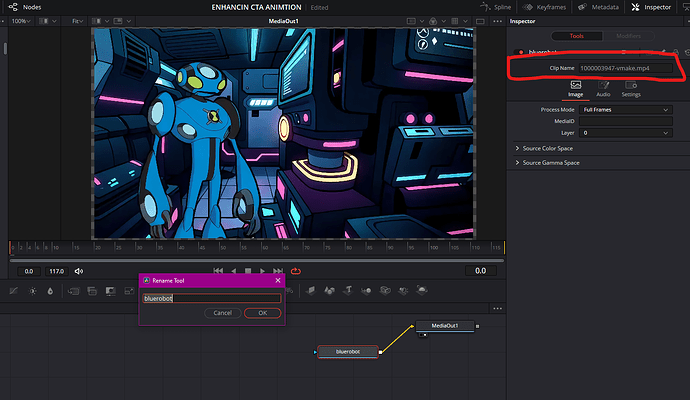The width and height of the screenshot is (690, 400).
Task: Open the Process Mode dropdown
Action: coord(625,110)
